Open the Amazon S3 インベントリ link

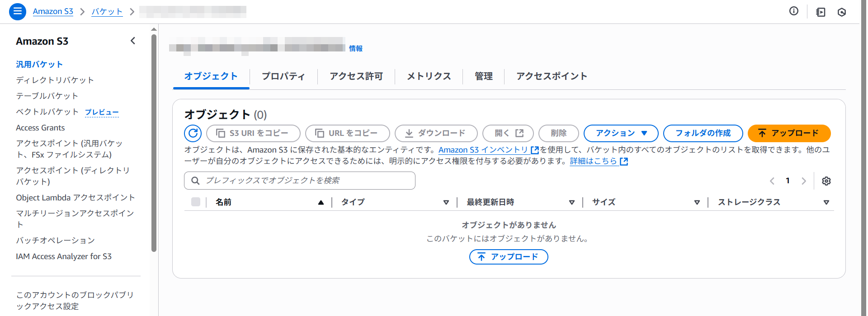click(483, 150)
